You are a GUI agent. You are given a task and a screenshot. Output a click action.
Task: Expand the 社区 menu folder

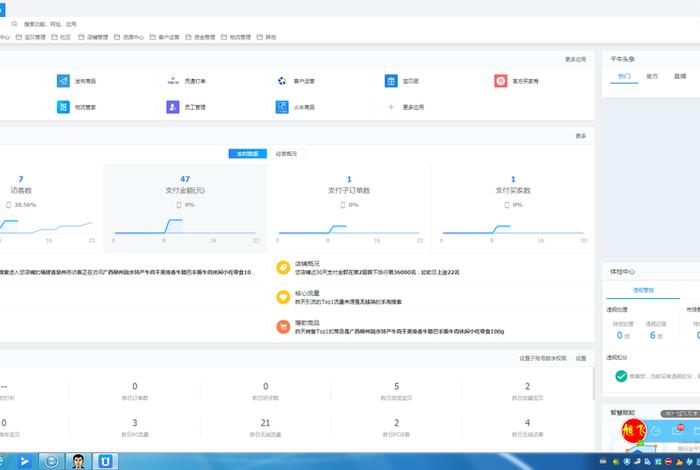(x=61, y=37)
